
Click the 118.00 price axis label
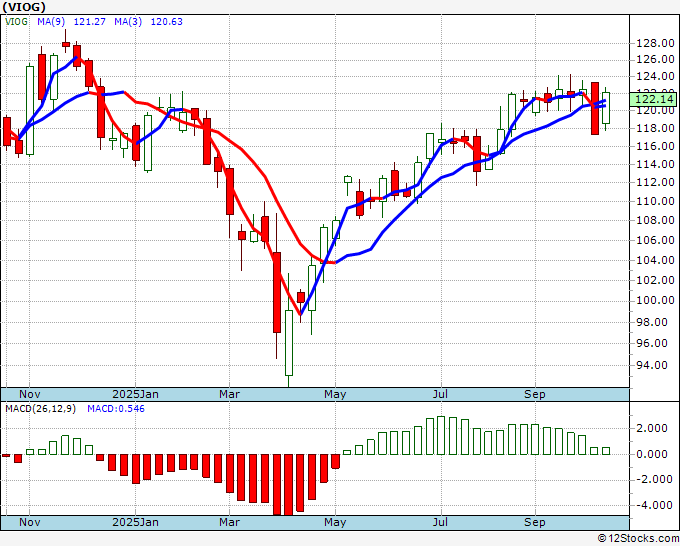655,128
